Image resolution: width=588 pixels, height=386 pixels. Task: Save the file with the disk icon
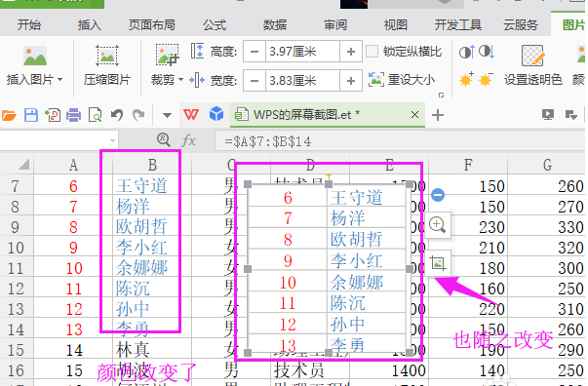(31, 115)
